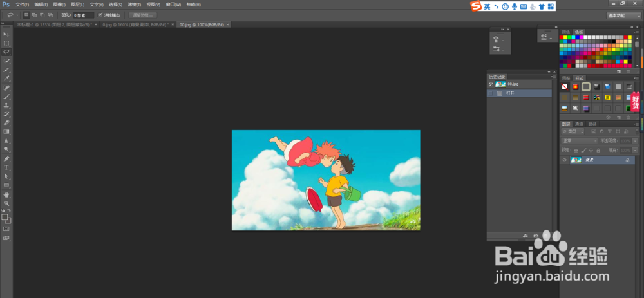Select the 打开 history state
Viewport: 644px width, 298px height.
point(519,93)
